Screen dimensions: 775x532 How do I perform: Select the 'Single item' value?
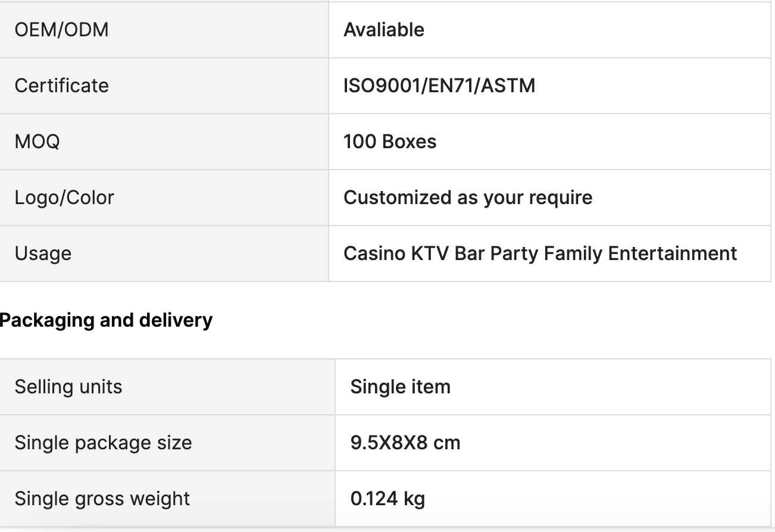click(401, 387)
